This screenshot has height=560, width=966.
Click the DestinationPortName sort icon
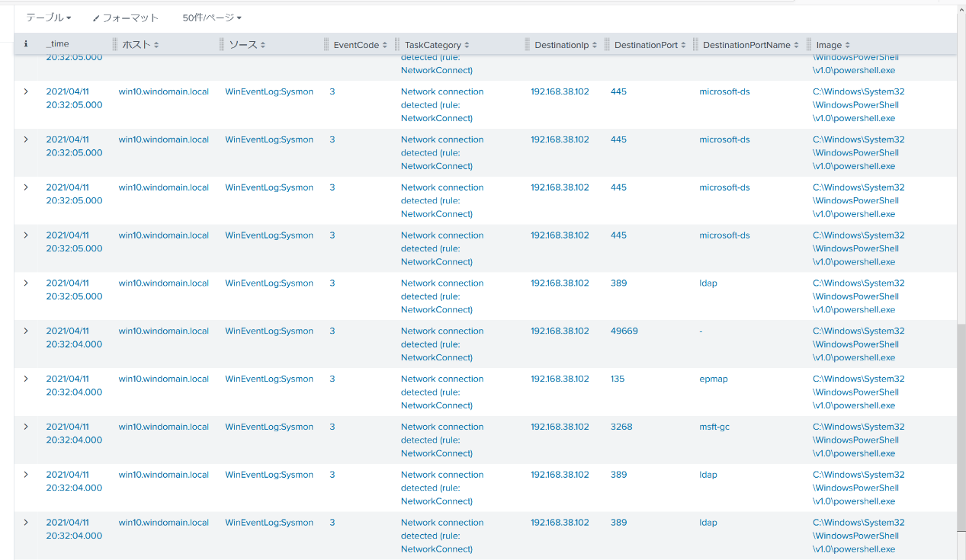click(797, 46)
